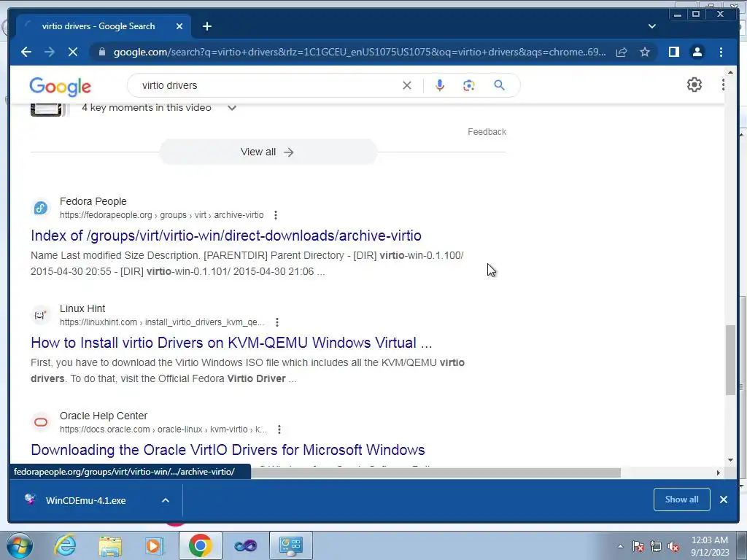Launch Internet Explorer from taskbar
Screen dimensions: 747x560
pyautogui.click(x=65, y=545)
